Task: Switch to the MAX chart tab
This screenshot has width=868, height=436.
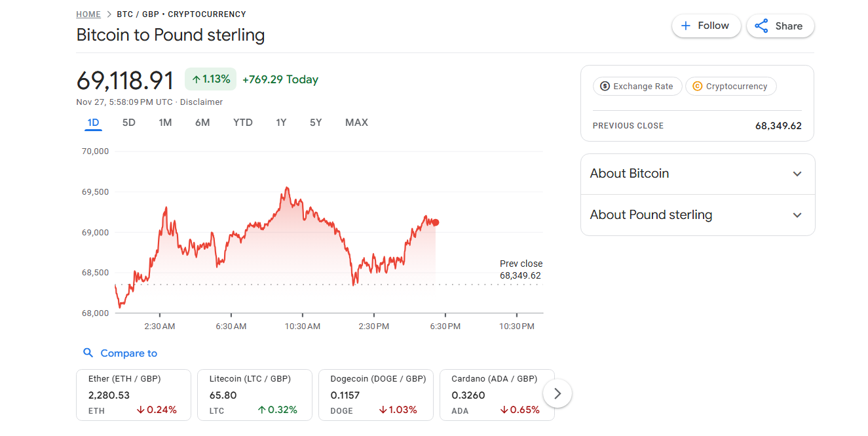Action: click(356, 123)
